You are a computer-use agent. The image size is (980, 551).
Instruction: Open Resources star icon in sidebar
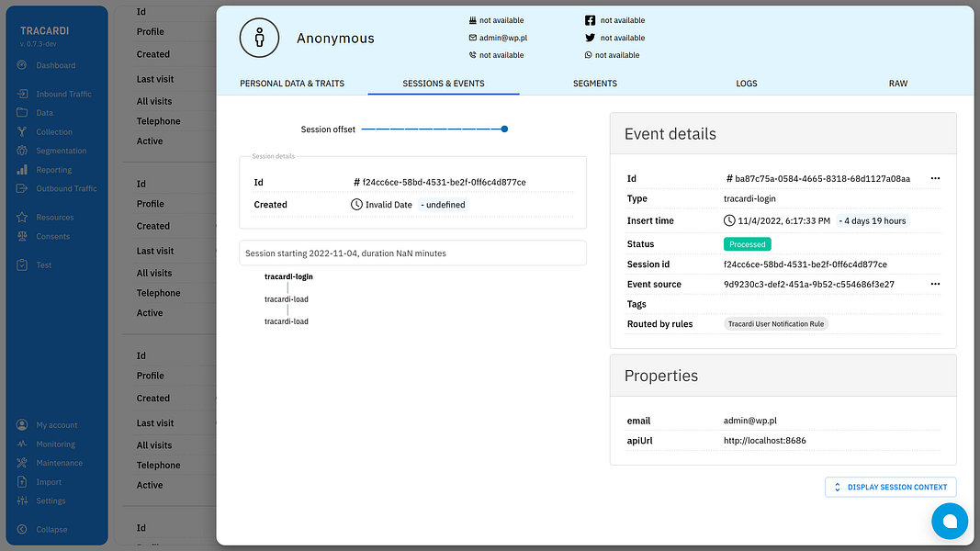tap(22, 217)
